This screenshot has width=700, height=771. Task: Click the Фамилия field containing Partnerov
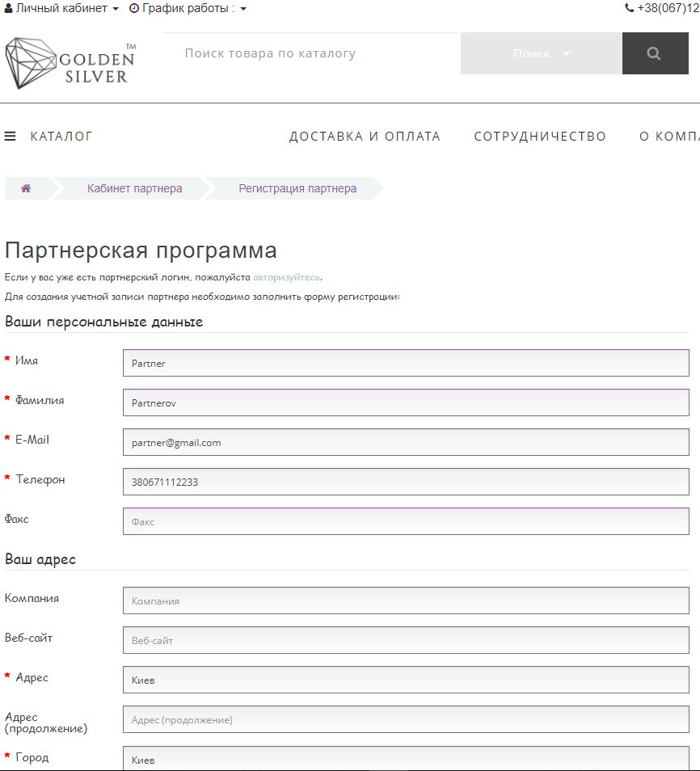pyautogui.click(x=406, y=402)
